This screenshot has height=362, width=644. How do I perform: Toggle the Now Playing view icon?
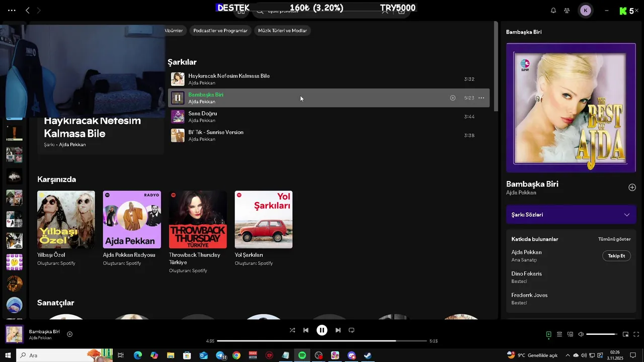tap(548, 334)
